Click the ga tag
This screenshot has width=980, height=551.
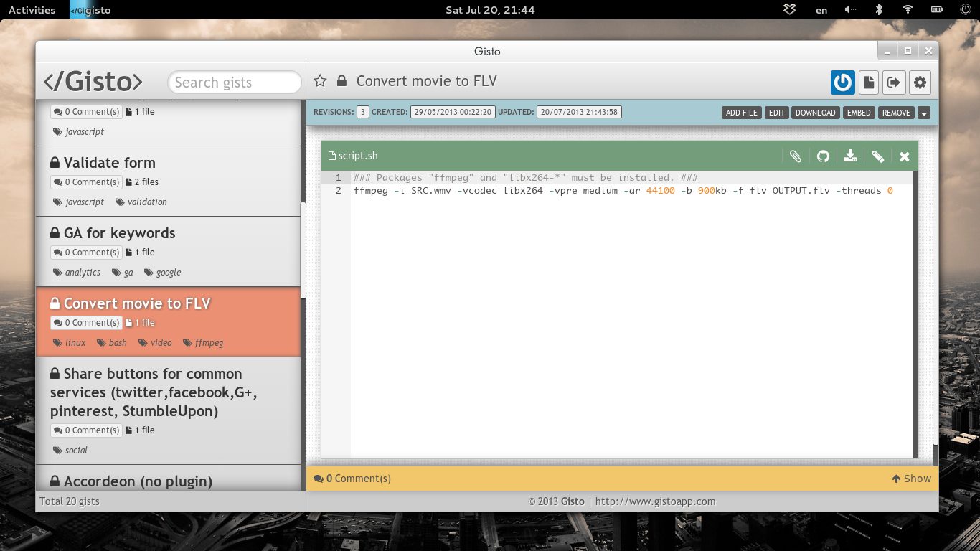point(123,273)
